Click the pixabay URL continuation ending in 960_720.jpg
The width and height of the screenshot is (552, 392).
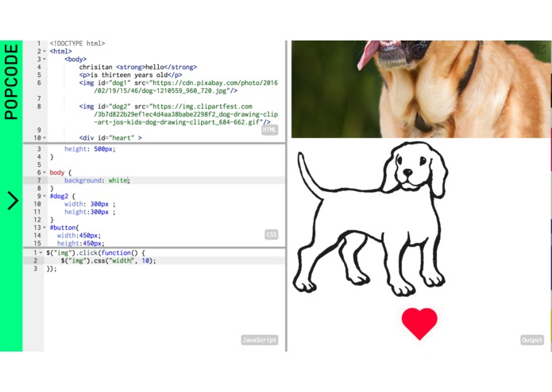(x=166, y=90)
